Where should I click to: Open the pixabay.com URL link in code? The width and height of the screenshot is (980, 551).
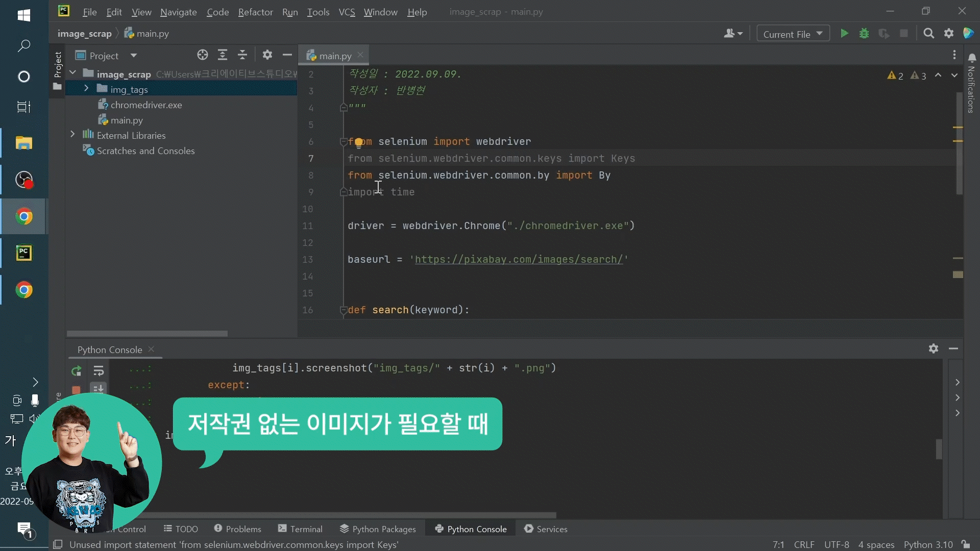519,259
